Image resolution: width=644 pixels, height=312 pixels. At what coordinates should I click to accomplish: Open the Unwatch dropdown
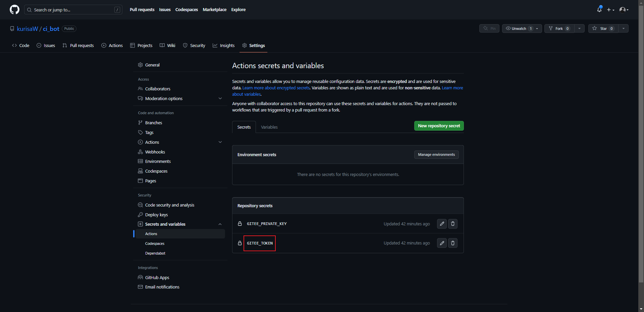point(522,29)
